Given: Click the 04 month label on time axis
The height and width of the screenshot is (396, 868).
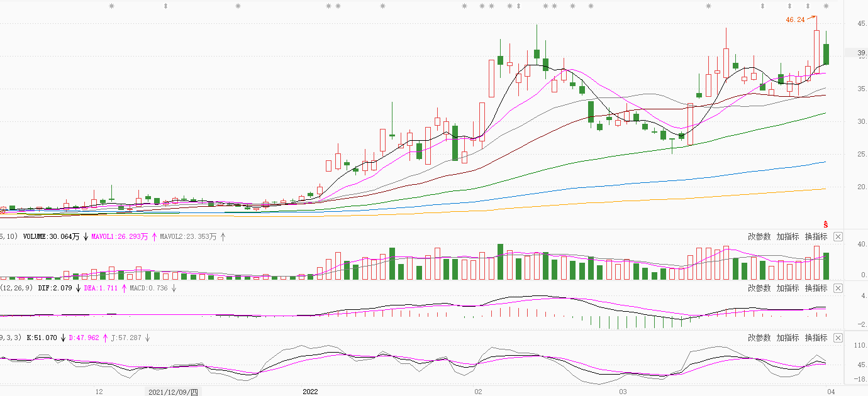Looking at the screenshot, I should (x=830, y=392).
